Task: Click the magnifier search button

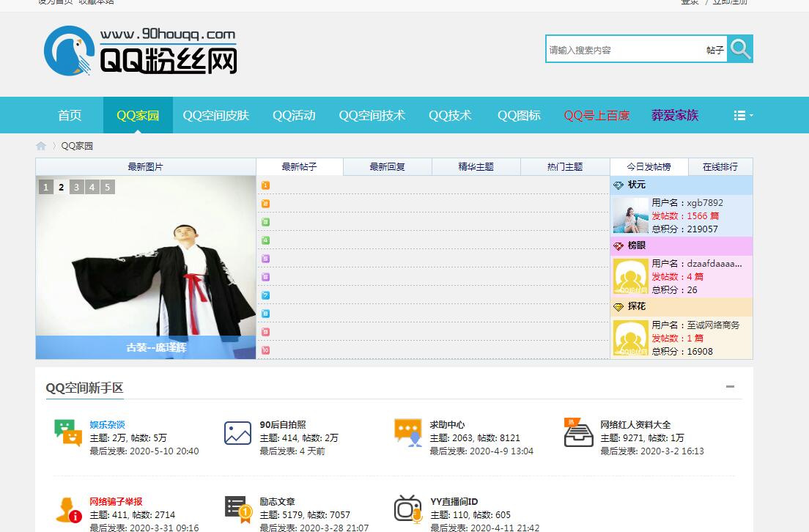Action: coord(740,49)
